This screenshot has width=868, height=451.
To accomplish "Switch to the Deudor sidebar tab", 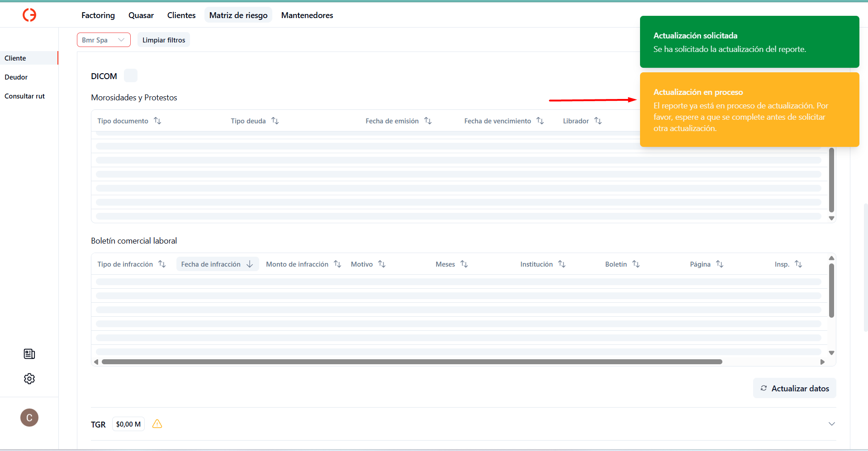I will click(x=16, y=77).
